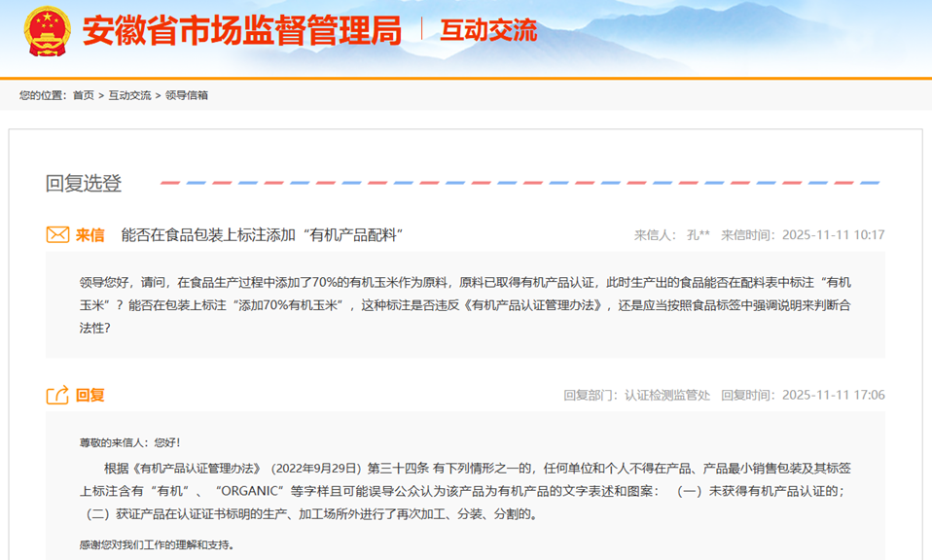Click the orange 回复 label
The image size is (932, 560).
(90, 395)
